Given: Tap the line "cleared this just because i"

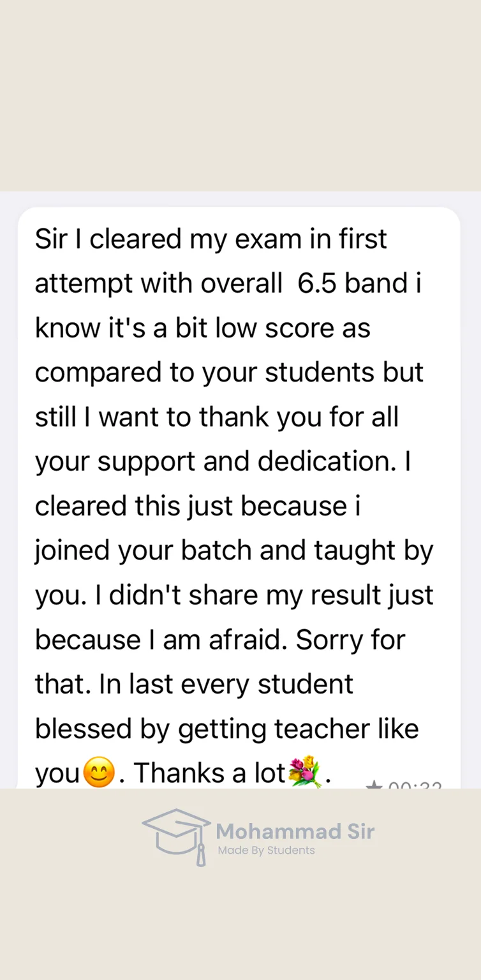Looking at the screenshot, I should click(x=198, y=506).
